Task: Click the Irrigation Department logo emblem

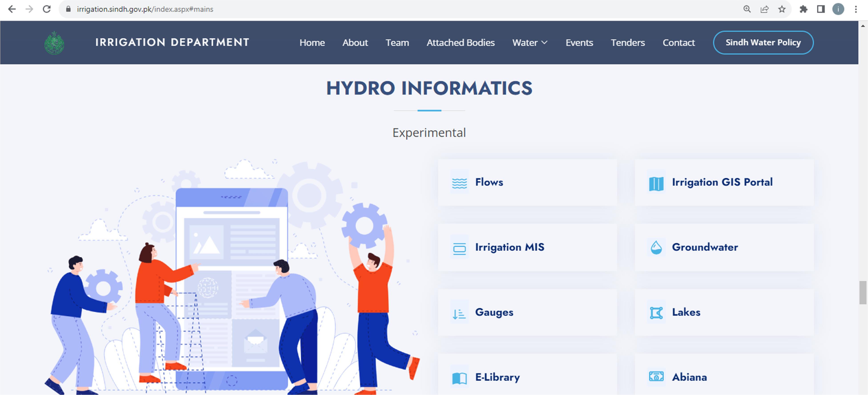Action: point(54,43)
